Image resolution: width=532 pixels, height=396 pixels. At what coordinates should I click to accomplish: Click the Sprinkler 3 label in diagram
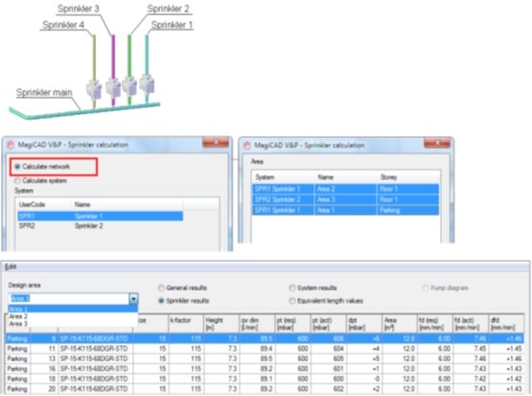click(79, 9)
